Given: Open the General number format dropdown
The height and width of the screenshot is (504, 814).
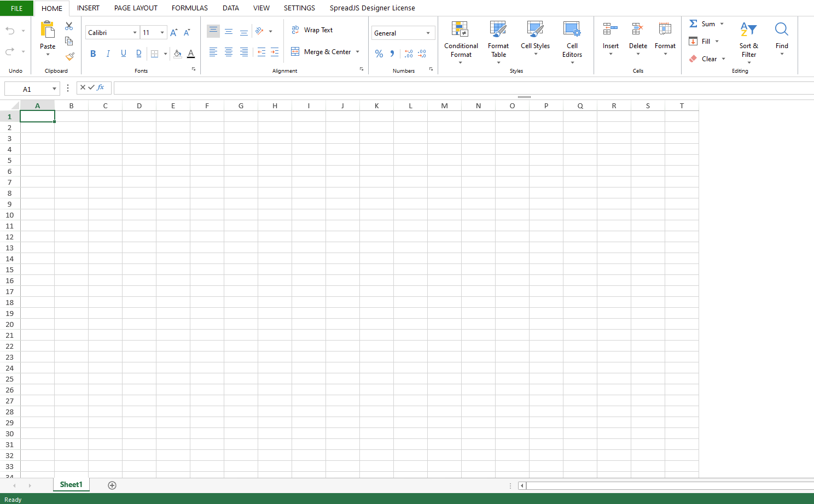Looking at the screenshot, I should point(428,33).
